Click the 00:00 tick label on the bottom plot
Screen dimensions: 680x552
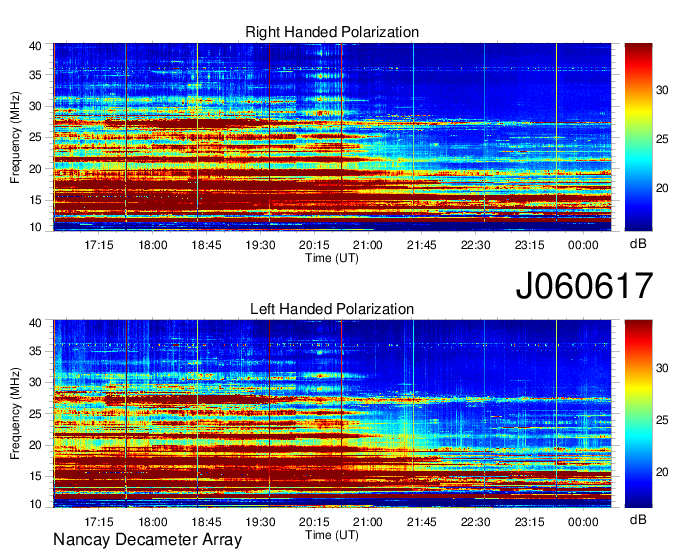583,522
